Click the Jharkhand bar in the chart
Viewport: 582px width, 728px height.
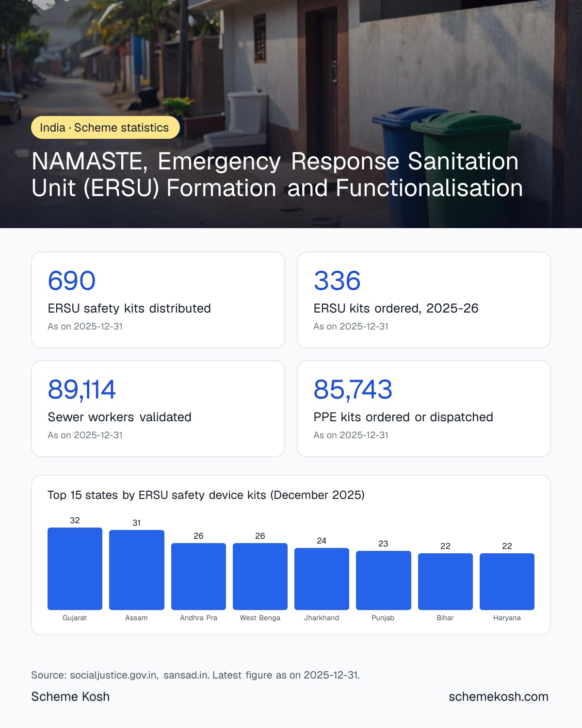pyautogui.click(x=322, y=579)
